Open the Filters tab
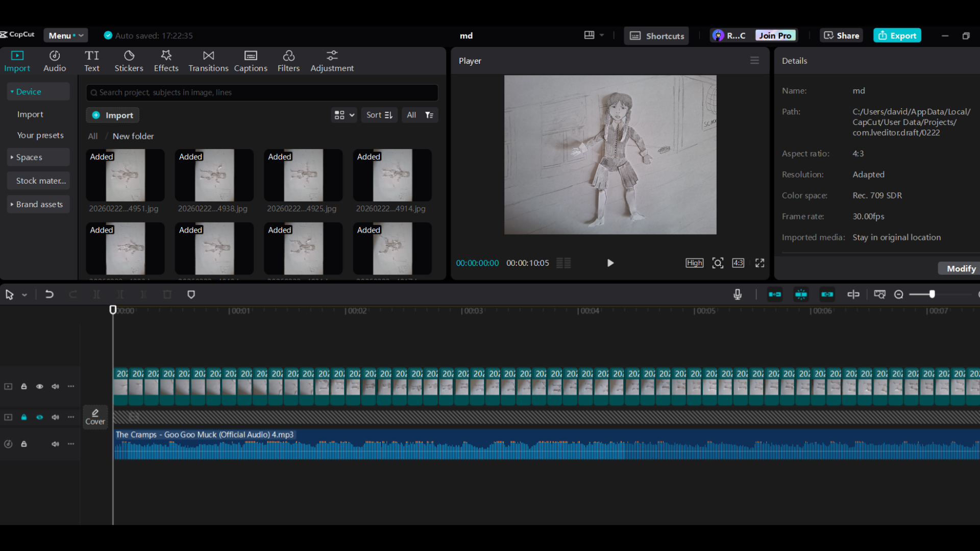The width and height of the screenshot is (980, 551). click(x=288, y=61)
